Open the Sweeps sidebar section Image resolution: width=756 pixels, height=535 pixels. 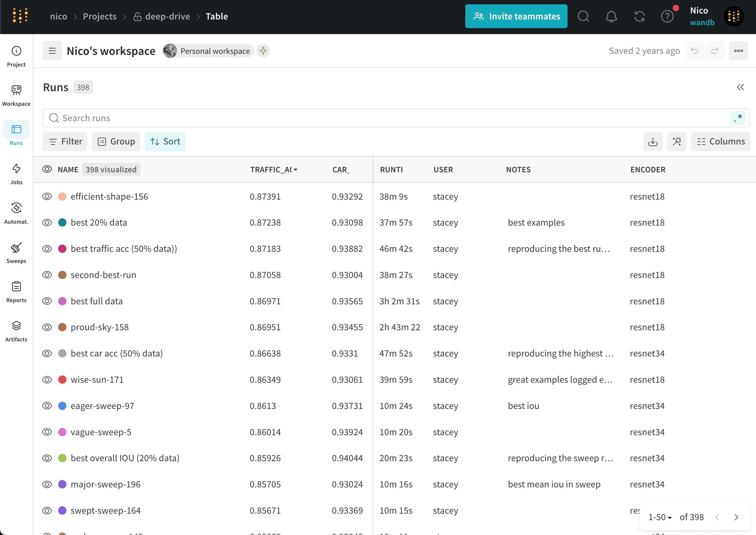(x=16, y=252)
